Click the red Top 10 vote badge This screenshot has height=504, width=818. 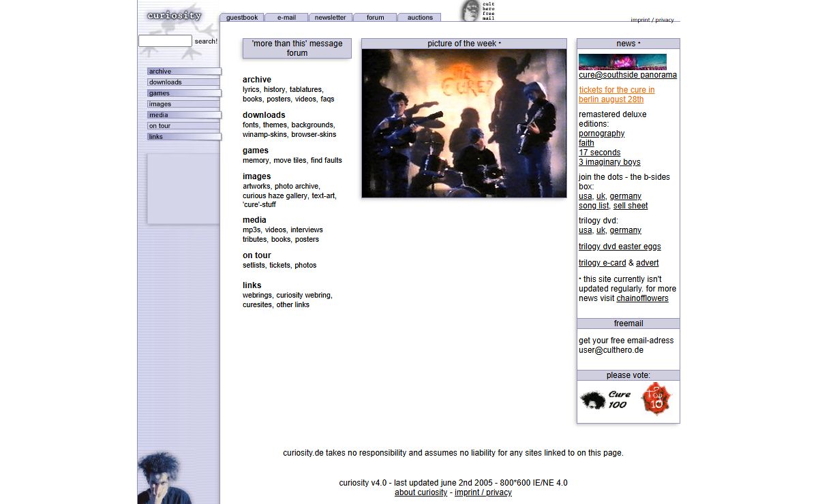click(x=656, y=400)
